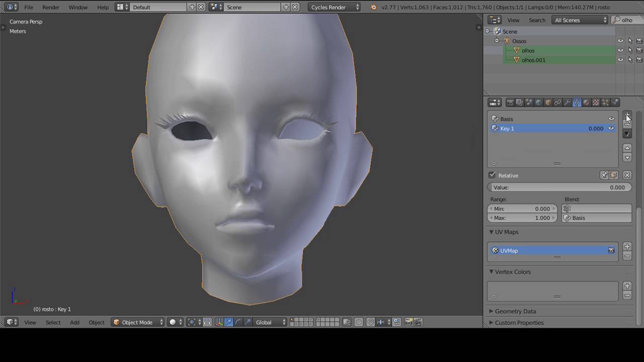Toggle proportional editing circle icon
The image size is (644, 362).
(x=358, y=322)
